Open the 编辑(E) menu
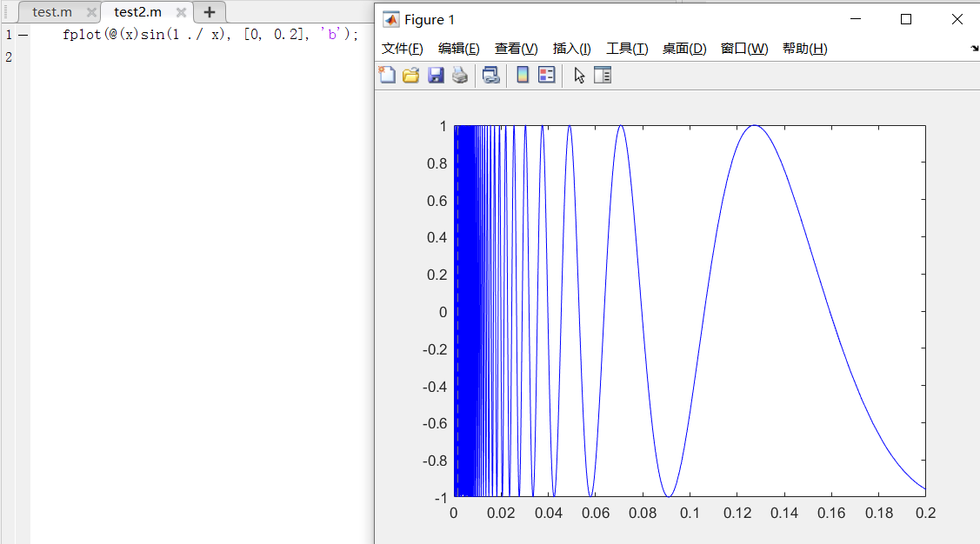Image resolution: width=980 pixels, height=544 pixels. pyautogui.click(x=459, y=49)
